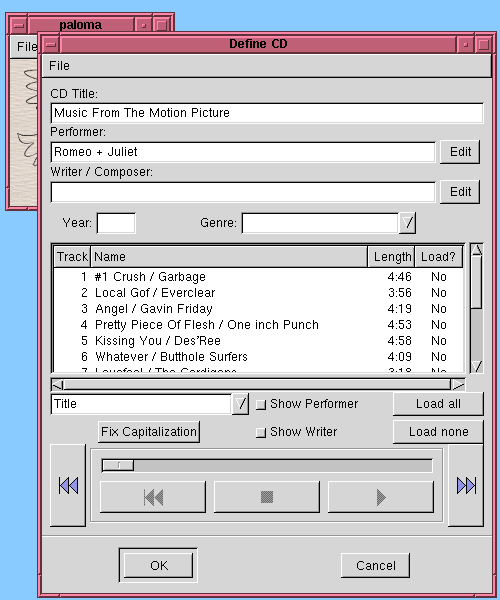Open File menu in paloma window
Viewport: 500px width, 600px height.
pos(26,47)
